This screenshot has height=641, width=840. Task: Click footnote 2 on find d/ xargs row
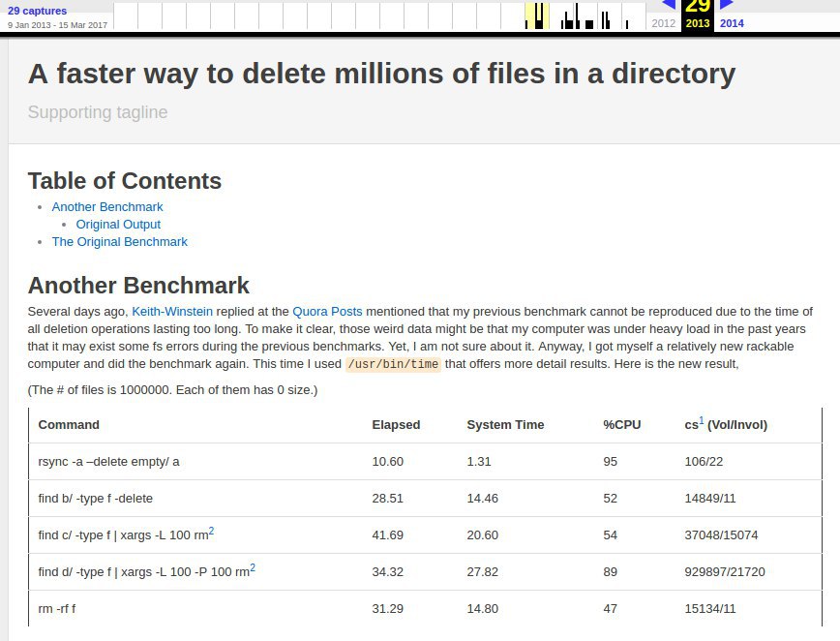253,567
